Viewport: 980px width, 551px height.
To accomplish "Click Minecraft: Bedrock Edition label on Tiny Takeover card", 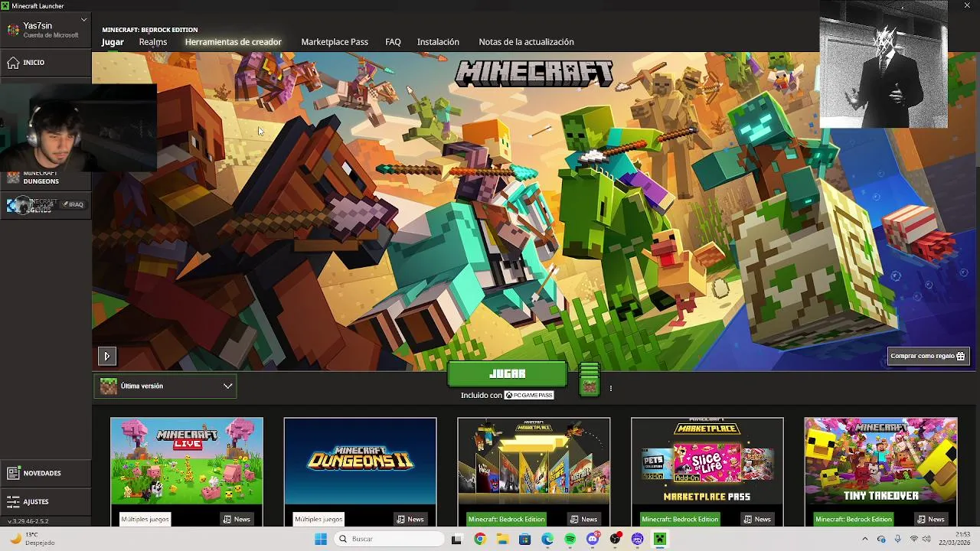I will [x=854, y=519].
